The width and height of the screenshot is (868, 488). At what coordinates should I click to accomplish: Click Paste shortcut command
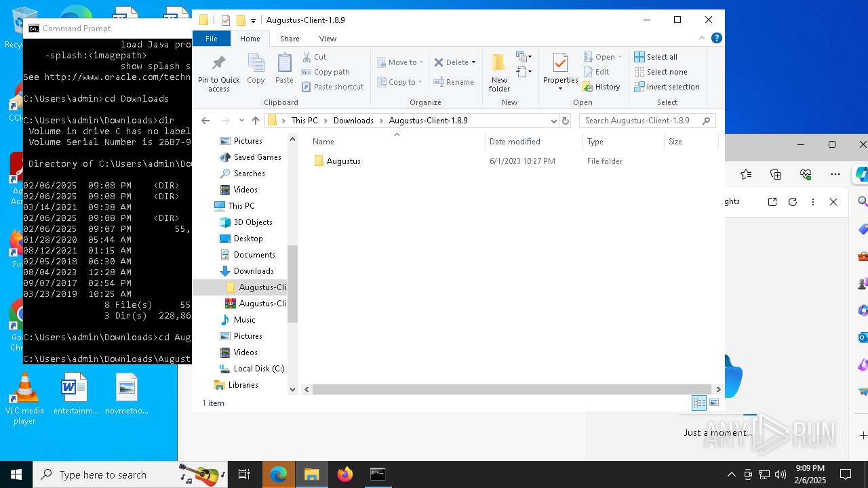pyautogui.click(x=333, y=87)
